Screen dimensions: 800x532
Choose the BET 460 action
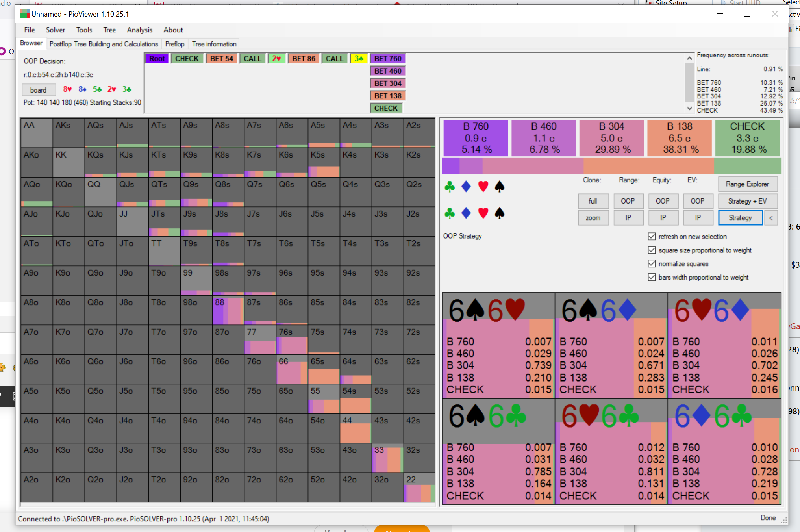click(388, 71)
